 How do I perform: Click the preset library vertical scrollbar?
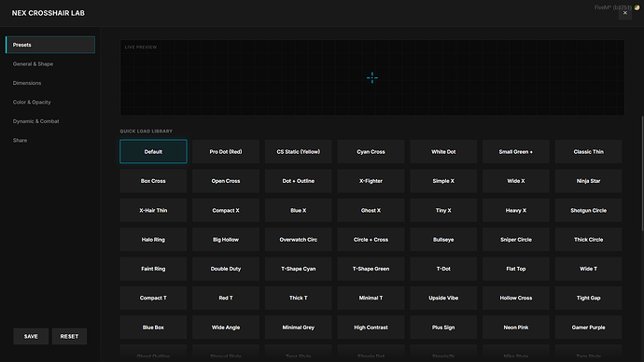[x=642, y=174]
